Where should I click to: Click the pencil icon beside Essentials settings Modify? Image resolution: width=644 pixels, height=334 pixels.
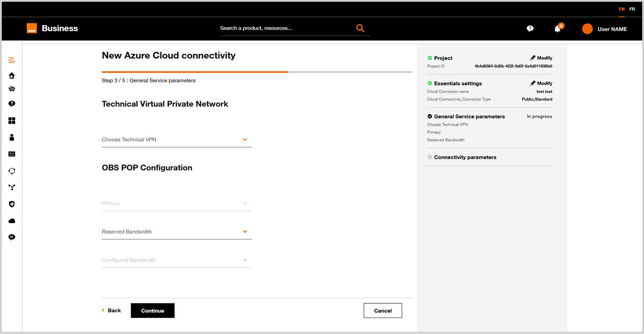[533, 83]
